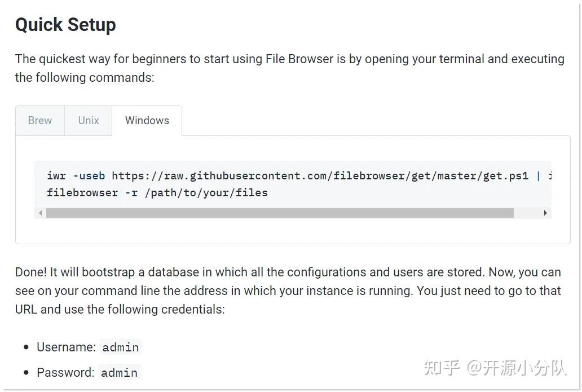Image resolution: width=582 pixels, height=392 pixels.
Task: Switch to the Brew tab
Action: 39,120
